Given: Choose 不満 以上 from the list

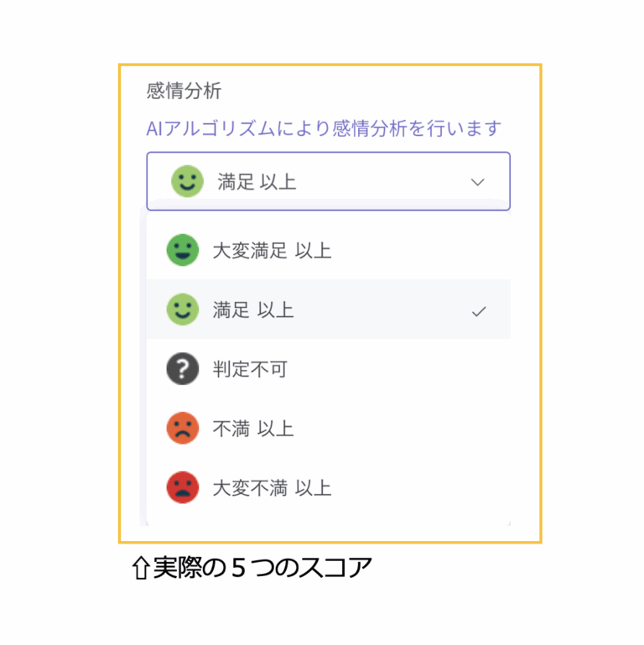Looking at the screenshot, I should point(253,429).
